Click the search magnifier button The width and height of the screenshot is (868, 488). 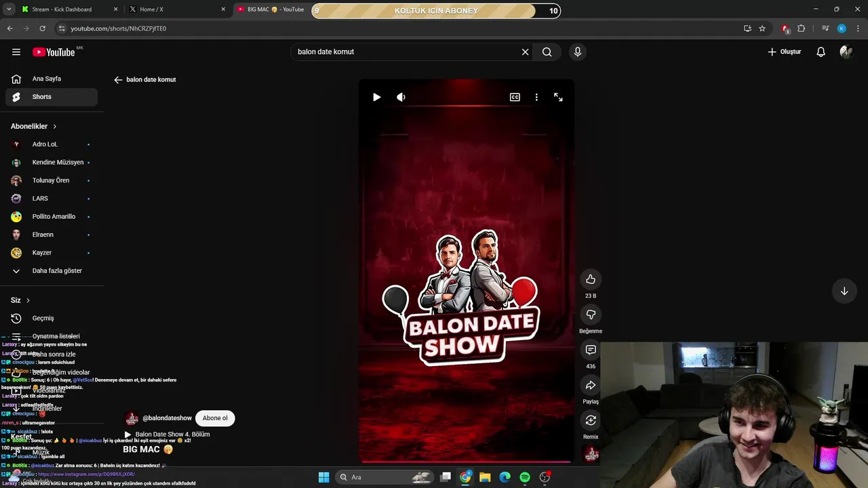click(547, 52)
